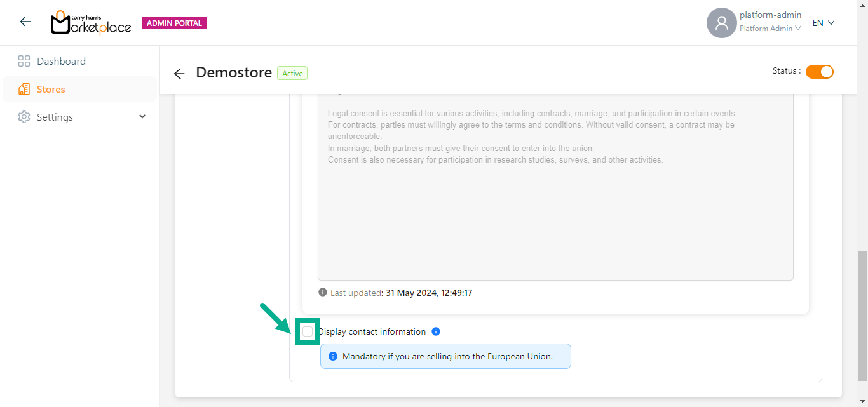Open the EN language dropdown
868x407 pixels.
click(x=823, y=23)
